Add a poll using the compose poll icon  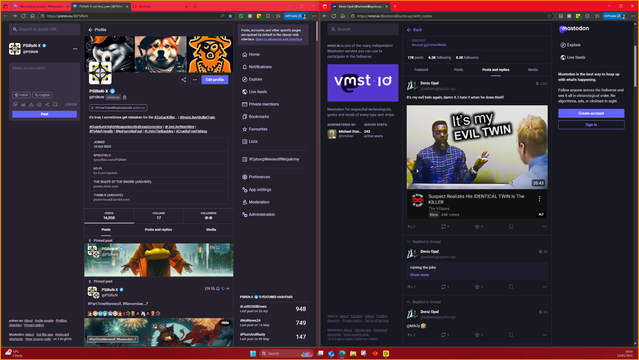click(x=23, y=104)
